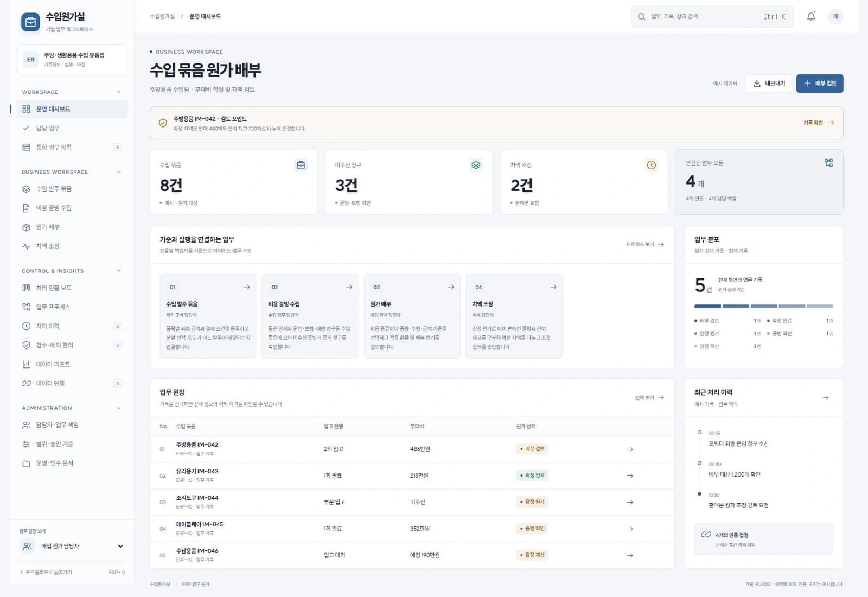Click the 수입원가실 briefcase logo icon
Screen dimensions: 868x597
(x=30, y=22)
